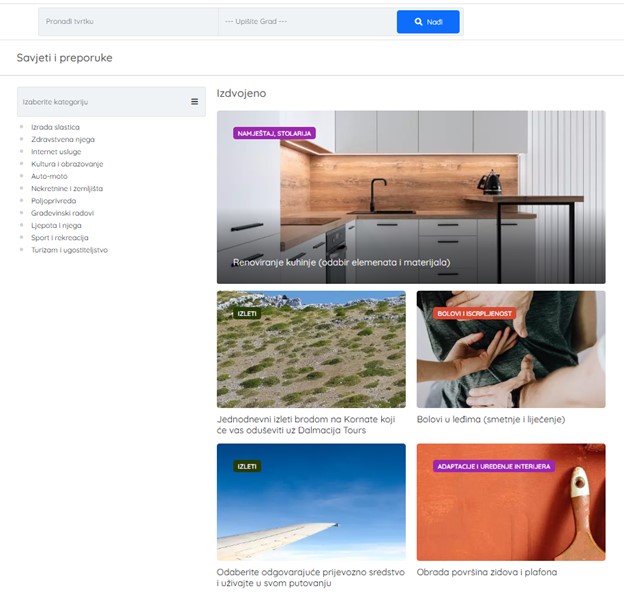Click the Nađi search button
The height and width of the screenshot is (595, 624).
[428, 22]
